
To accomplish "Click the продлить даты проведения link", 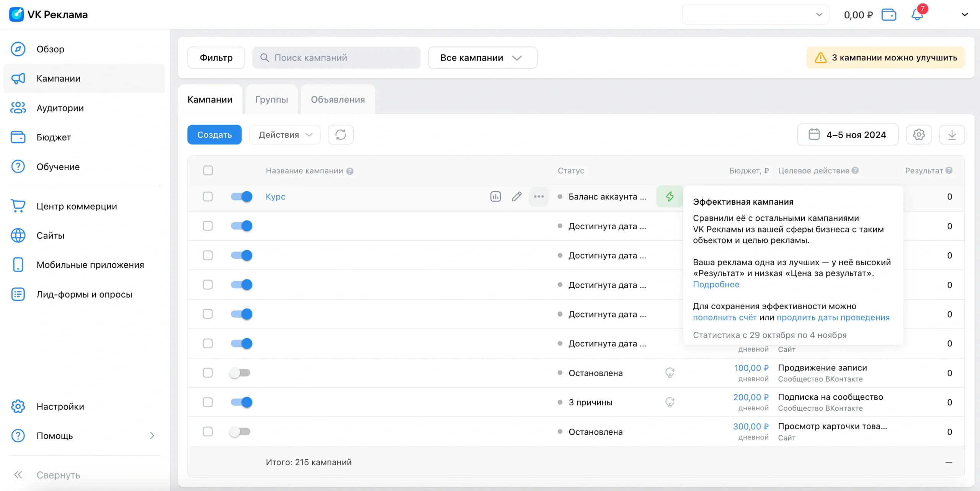I will point(833,317).
